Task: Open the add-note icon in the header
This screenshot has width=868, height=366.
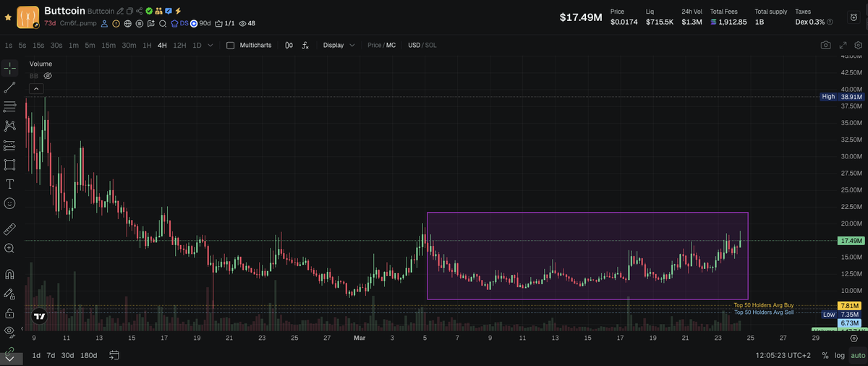Action: point(151,23)
